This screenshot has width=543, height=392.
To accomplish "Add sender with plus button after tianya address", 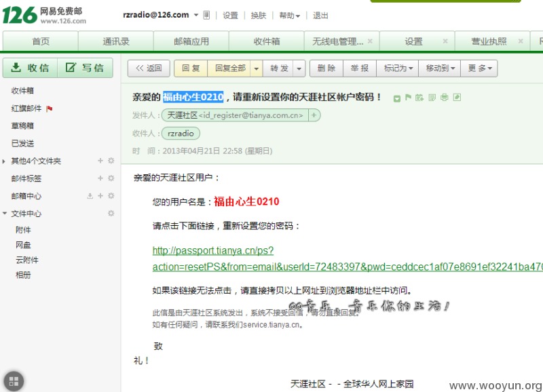I will point(314,115).
